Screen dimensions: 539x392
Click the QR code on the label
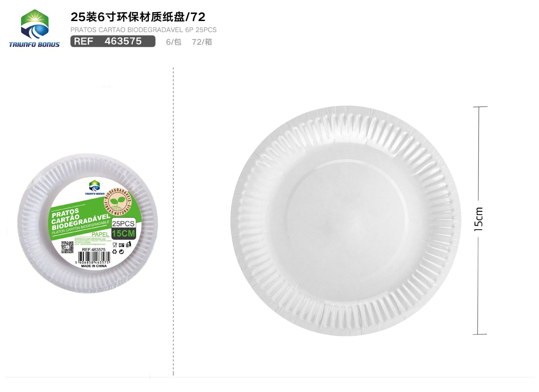click(67, 247)
